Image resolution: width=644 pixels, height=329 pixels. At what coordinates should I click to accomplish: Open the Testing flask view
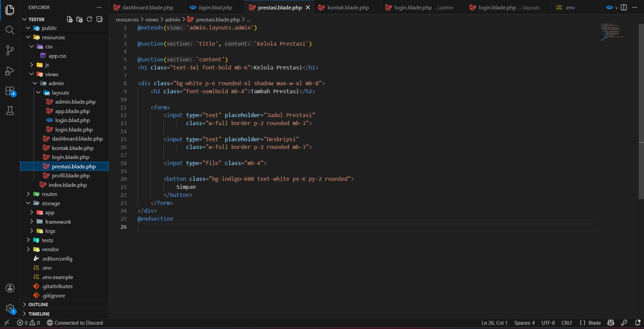tap(10, 111)
